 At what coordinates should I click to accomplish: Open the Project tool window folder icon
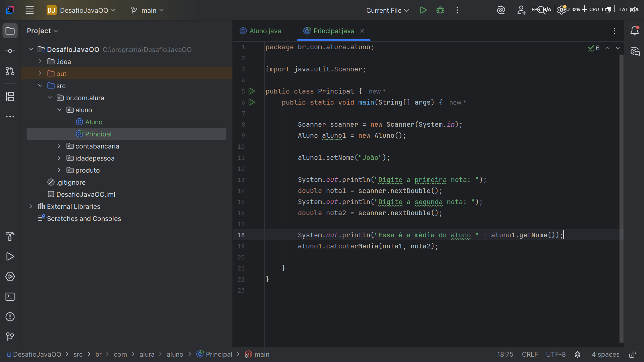click(x=10, y=31)
